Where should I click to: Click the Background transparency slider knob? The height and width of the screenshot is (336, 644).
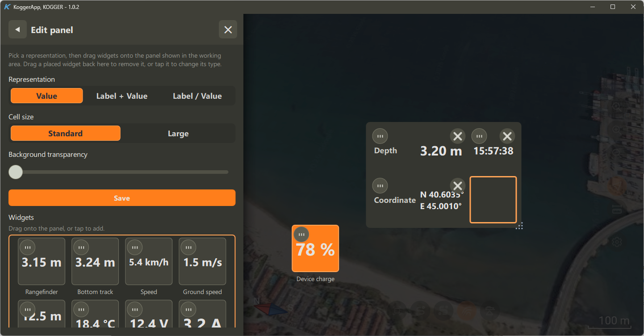point(16,172)
